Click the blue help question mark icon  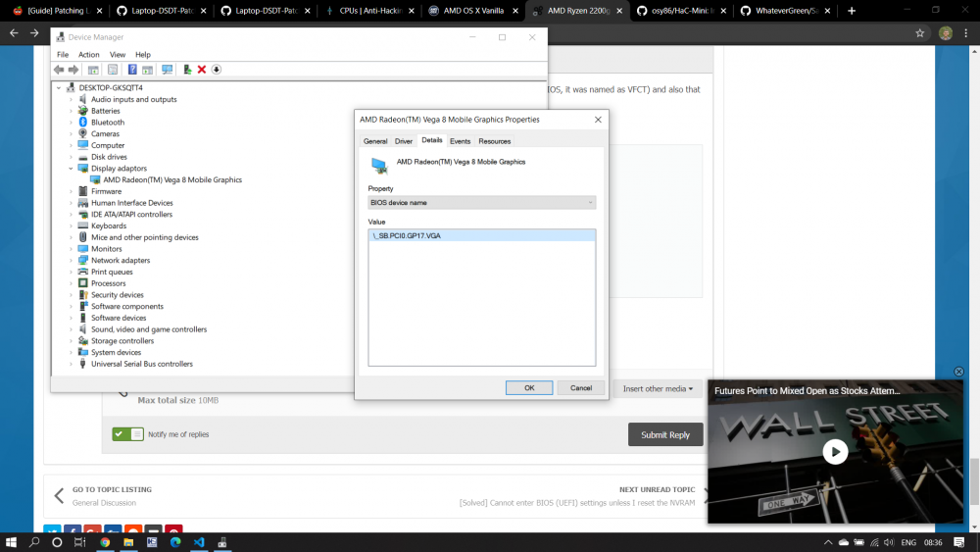(x=132, y=70)
